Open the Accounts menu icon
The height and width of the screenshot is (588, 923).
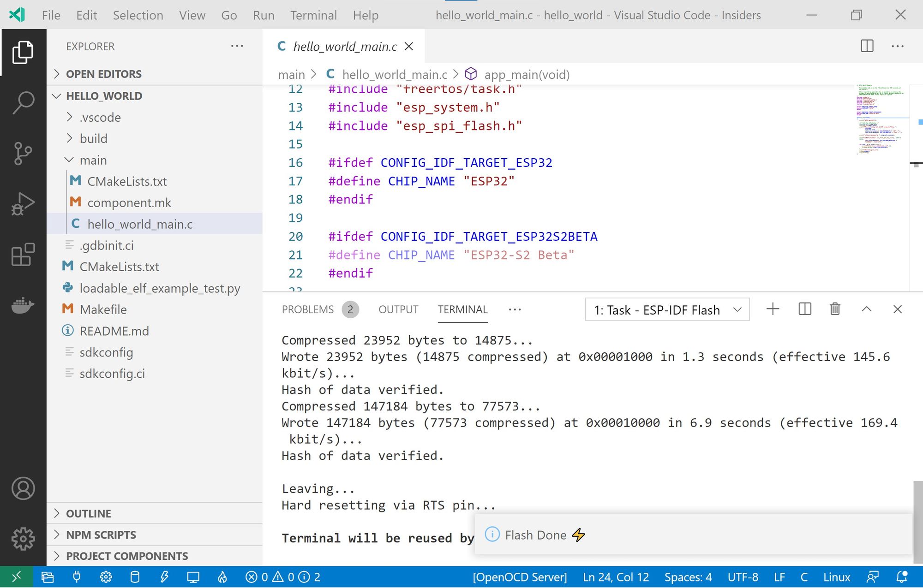(x=23, y=488)
